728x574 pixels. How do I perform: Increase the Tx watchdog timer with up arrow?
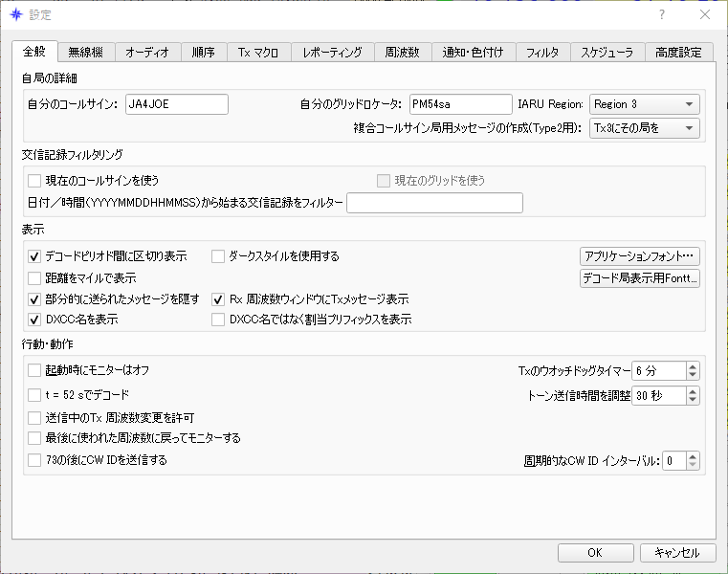(693, 366)
